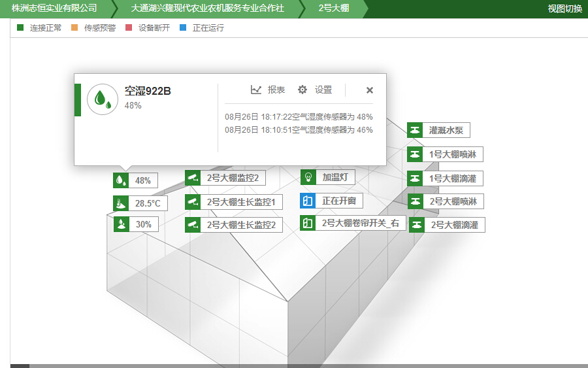Click the humidity droplet icon showing 48%
Image resolution: width=588 pixels, height=368 pixels.
(122, 180)
